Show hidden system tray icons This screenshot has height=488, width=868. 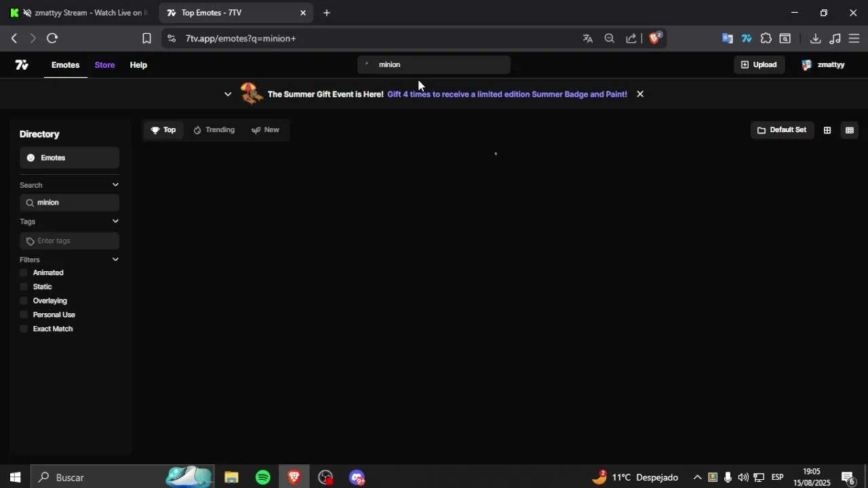coord(697,478)
